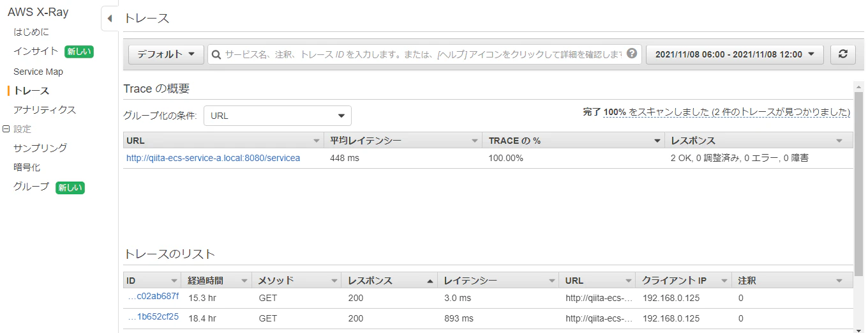Sort trace list by クライアント IP arrow
The image size is (868, 333).
[724, 281]
